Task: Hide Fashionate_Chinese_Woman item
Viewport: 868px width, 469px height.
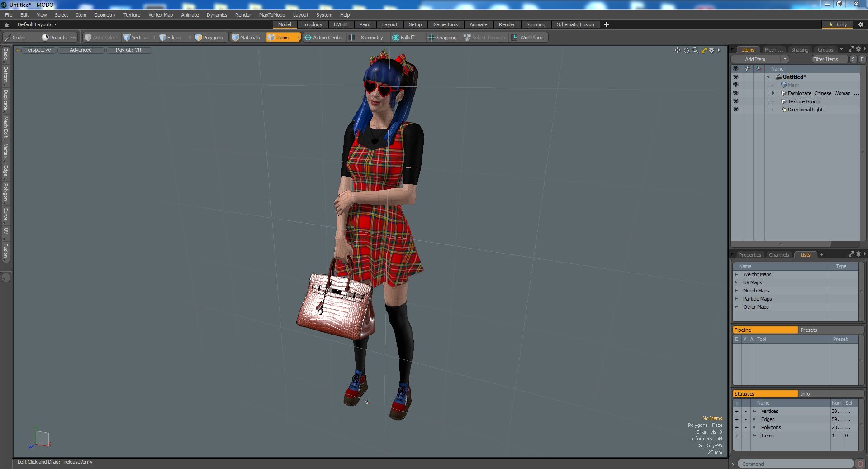Action: point(735,93)
